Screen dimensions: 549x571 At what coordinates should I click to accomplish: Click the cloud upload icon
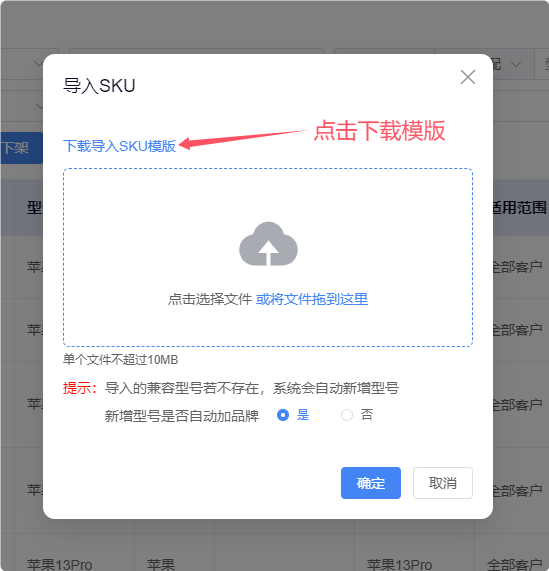pos(268,243)
